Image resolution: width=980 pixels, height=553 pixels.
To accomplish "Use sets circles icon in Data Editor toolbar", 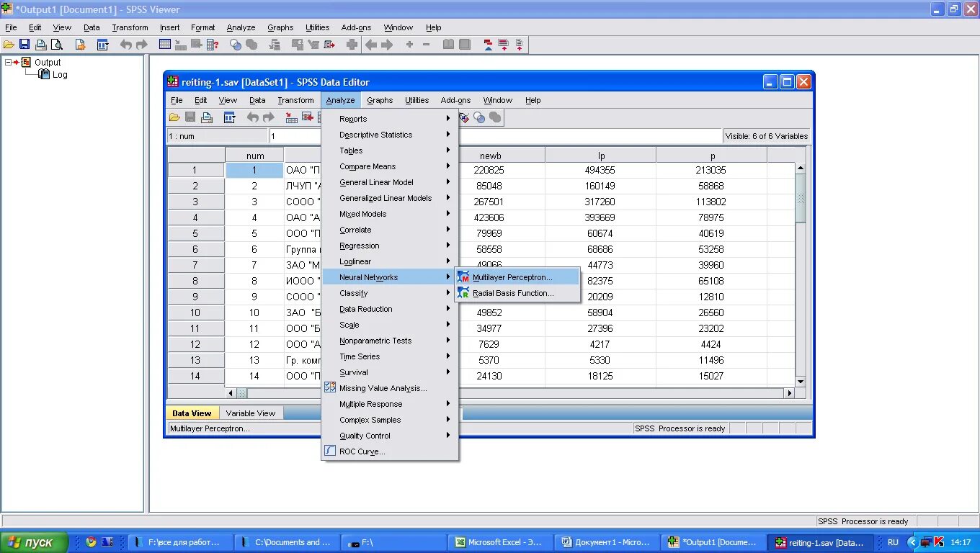I will coord(479,117).
